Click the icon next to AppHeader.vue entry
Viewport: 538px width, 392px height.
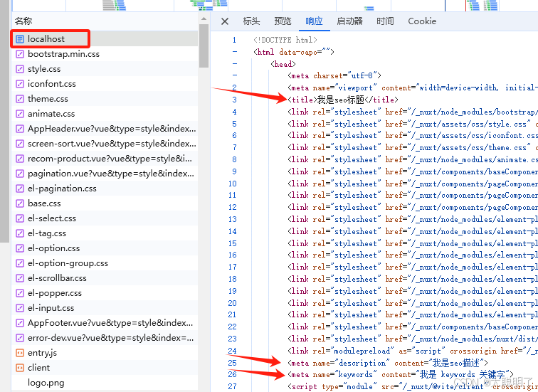(20, 129)
